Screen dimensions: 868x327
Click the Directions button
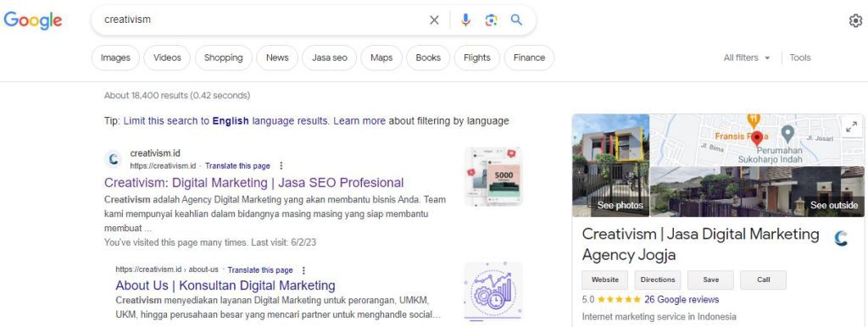click(658, 280)
